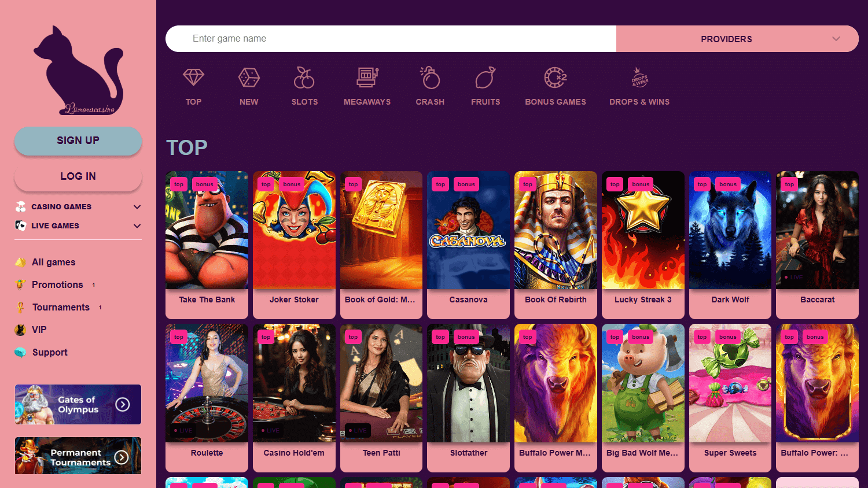868x488 pixels.
Task: Select the BONUS GAMES wheel icon
Action: click(x=555, y=77)
